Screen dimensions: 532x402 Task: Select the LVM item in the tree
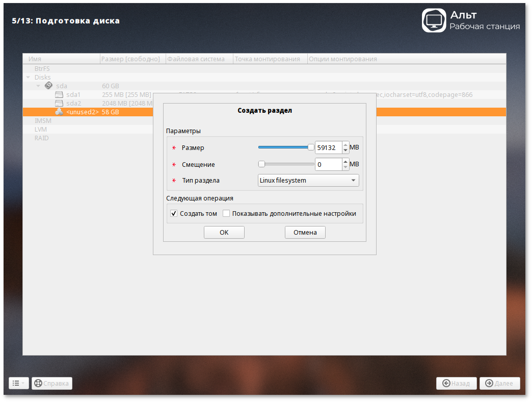(x=40, y=130)
